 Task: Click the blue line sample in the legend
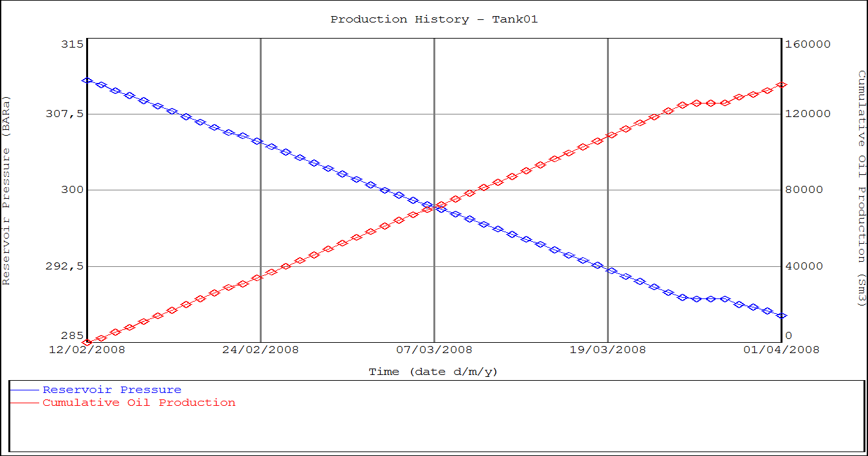[24, 390]
